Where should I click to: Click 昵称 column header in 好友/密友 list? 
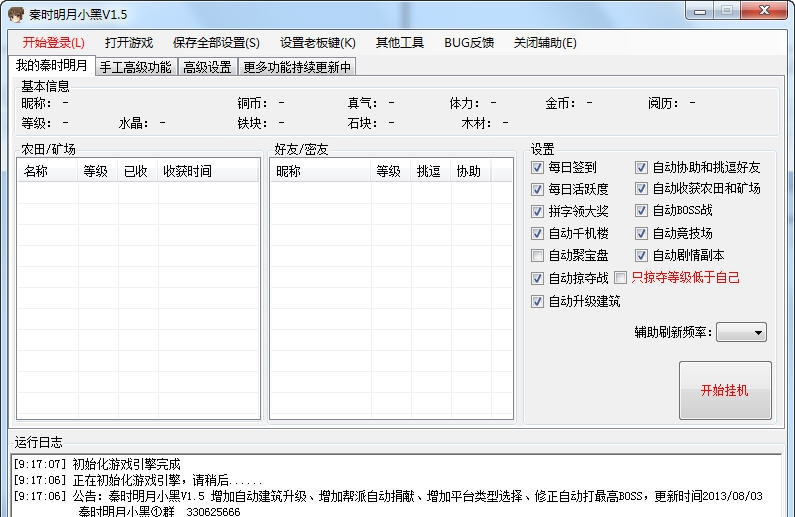[x=320, y=171]
